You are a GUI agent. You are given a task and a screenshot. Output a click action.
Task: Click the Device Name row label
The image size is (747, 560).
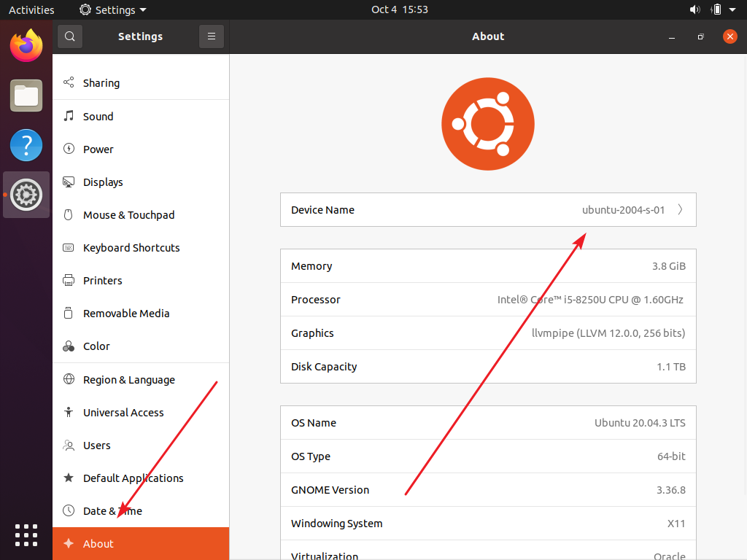pos(322,210)
